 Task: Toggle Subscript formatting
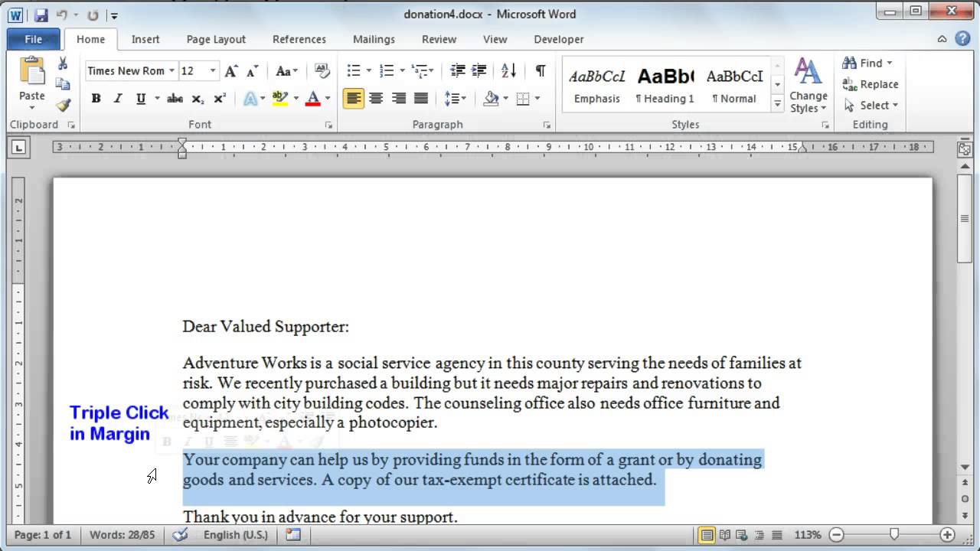coord(198,98)
